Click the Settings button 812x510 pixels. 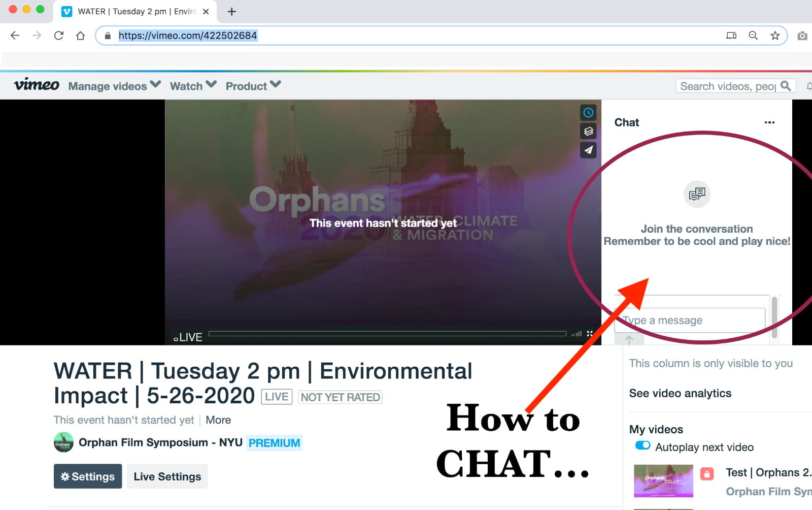point(88,476)
